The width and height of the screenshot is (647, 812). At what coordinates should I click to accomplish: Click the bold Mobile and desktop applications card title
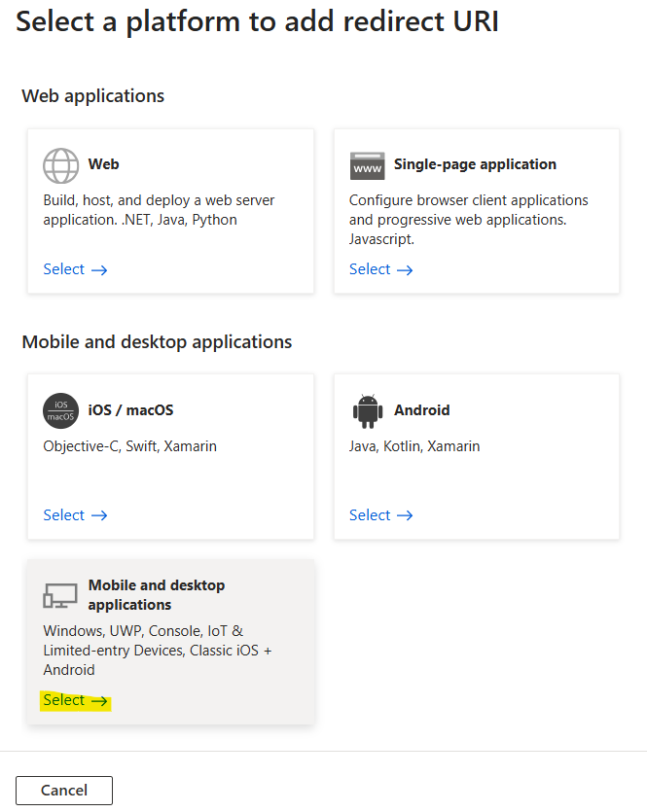coord(156,594)
